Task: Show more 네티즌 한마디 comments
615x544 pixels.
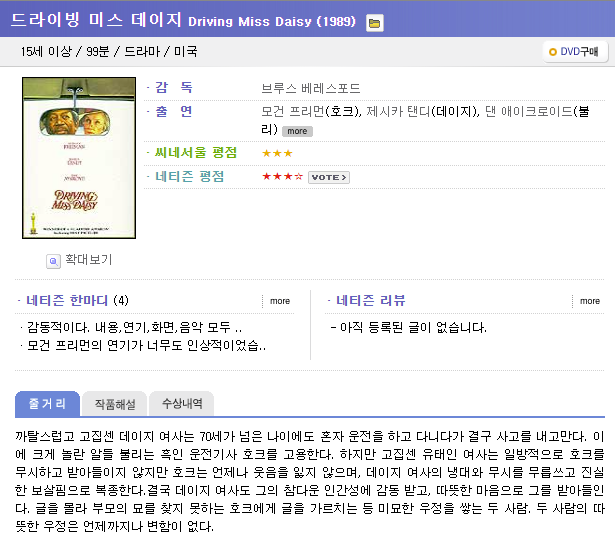Action: 280,301
